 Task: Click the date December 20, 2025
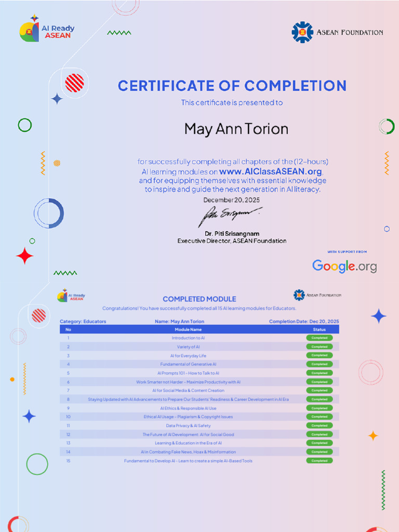click(x=232, y=200)
